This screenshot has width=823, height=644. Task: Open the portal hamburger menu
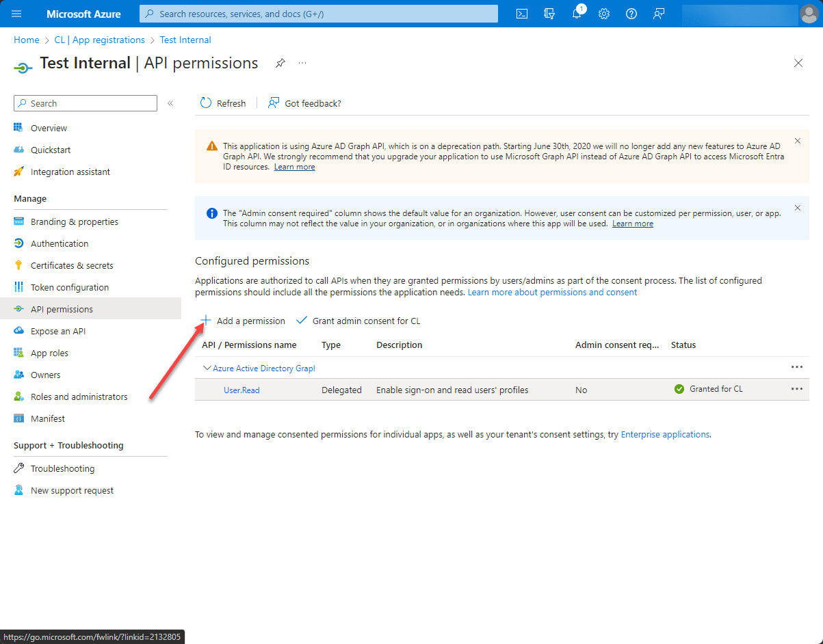tap(16, 14)
